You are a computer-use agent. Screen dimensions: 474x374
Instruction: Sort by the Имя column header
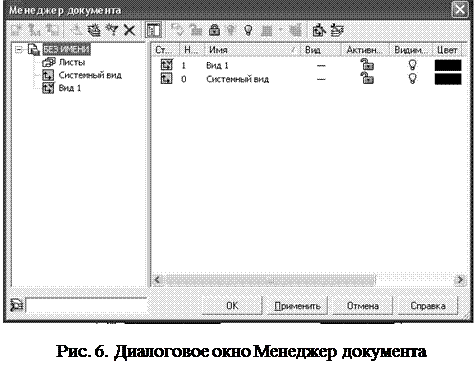click(x=252, y=50)
